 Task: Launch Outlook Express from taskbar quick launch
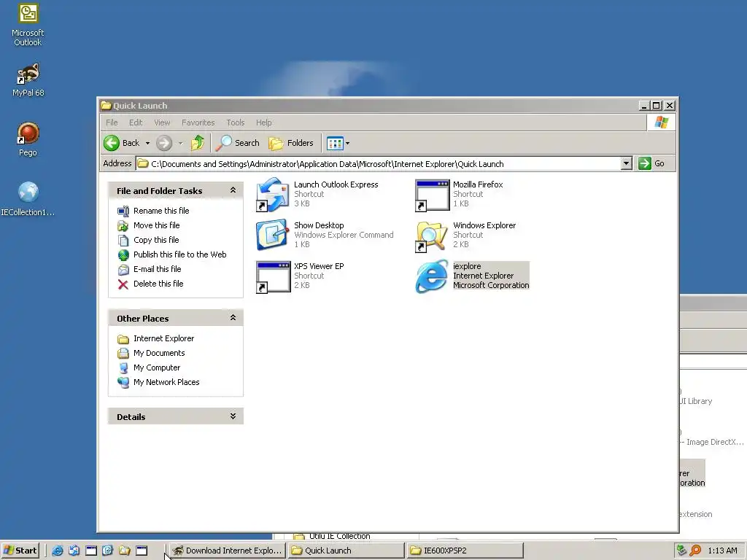pyautogui.click(x=74, y=551)
